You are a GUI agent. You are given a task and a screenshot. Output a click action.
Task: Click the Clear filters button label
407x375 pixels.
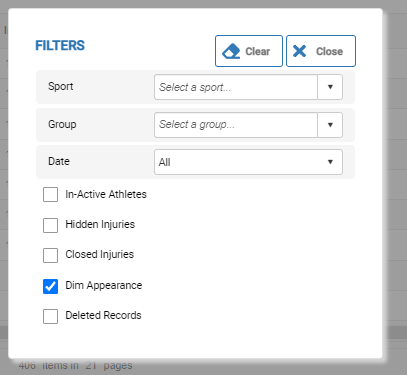coord(257,51)
